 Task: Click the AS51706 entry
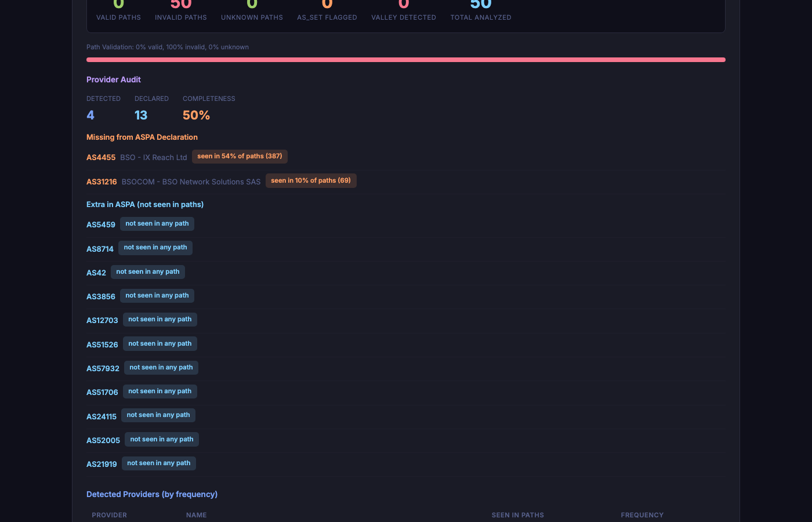(102, 392)
